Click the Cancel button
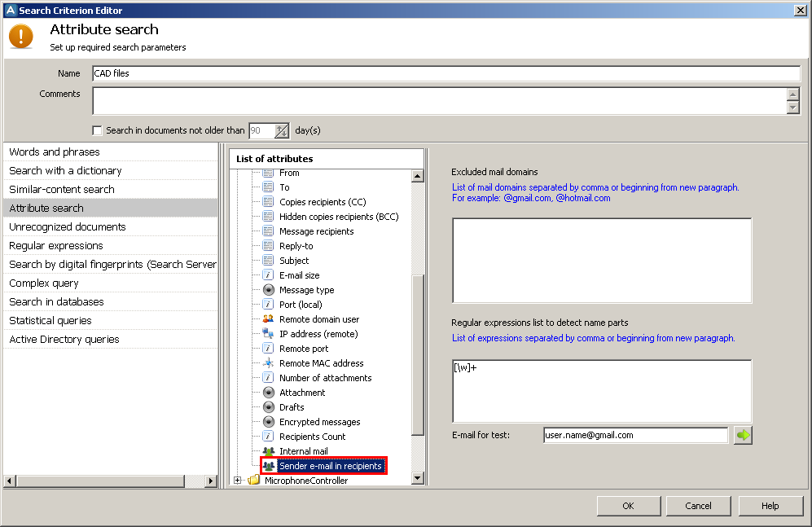Viewport: 812px width, 527px height. point(698,506)
